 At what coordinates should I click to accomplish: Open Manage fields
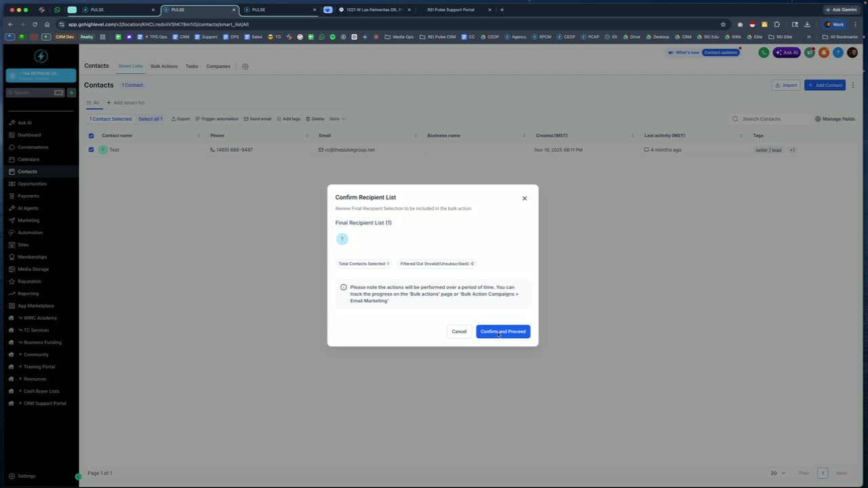pos(835,119)
